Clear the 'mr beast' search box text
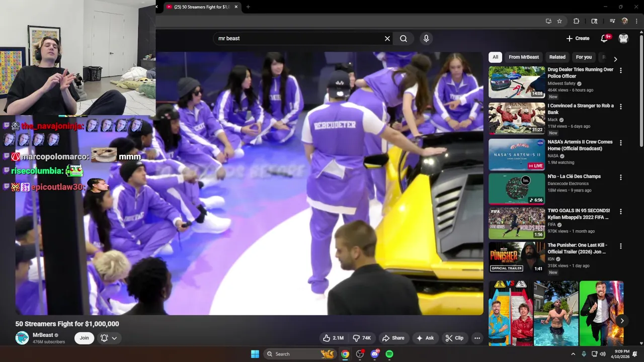Viewport: 644px width, 362px height. [x=387, y=38]
